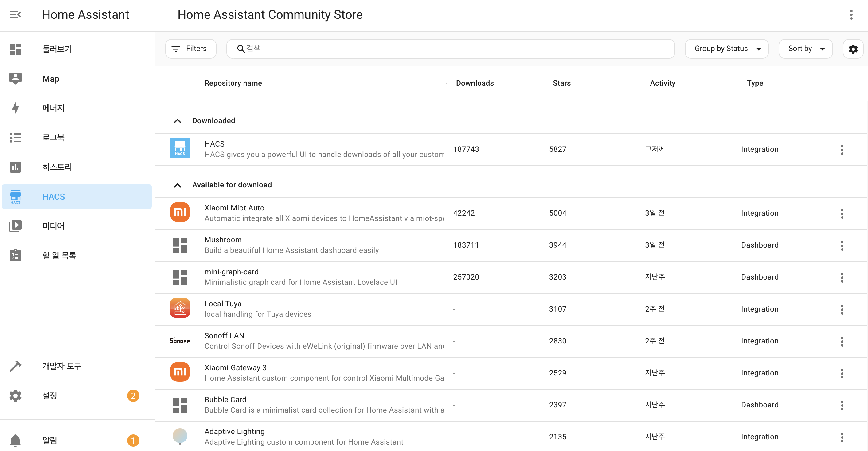Open the Mushroom repository row
This screenshot has width=868, height=451.
click(291, 245)
